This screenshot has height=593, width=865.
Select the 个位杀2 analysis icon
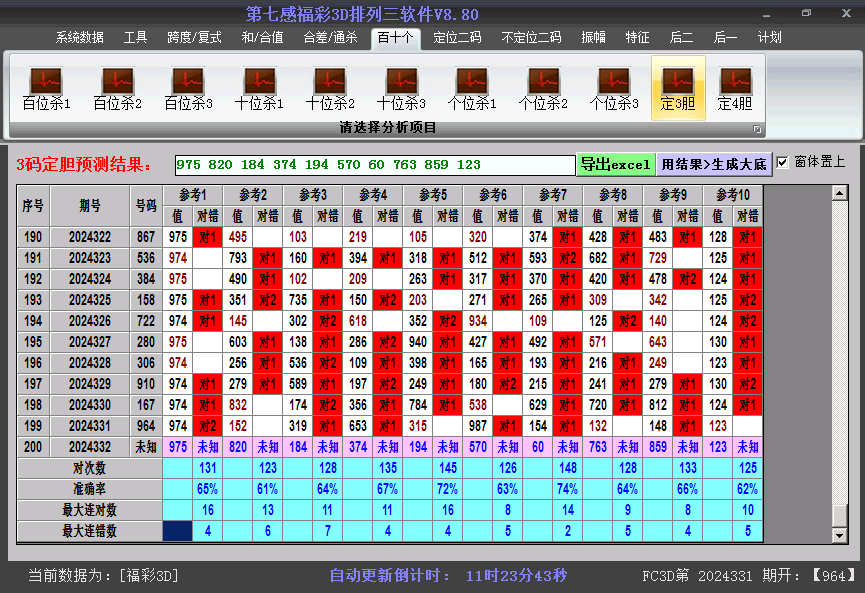pyautogui.click(x=543, y=88)
